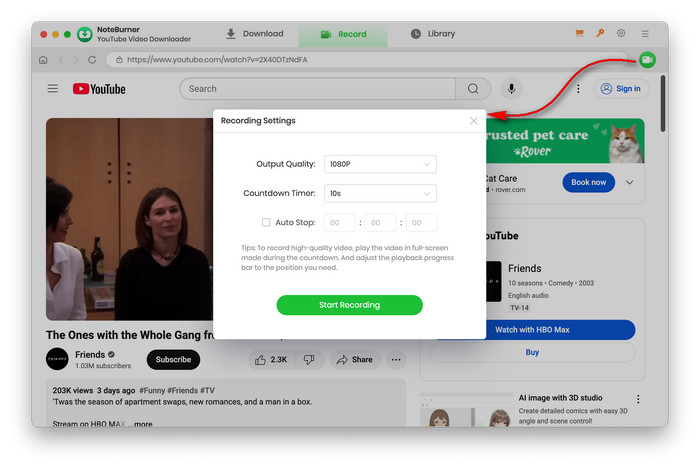Open the Download tab
The image size is (700, 469).
[254, 34]
